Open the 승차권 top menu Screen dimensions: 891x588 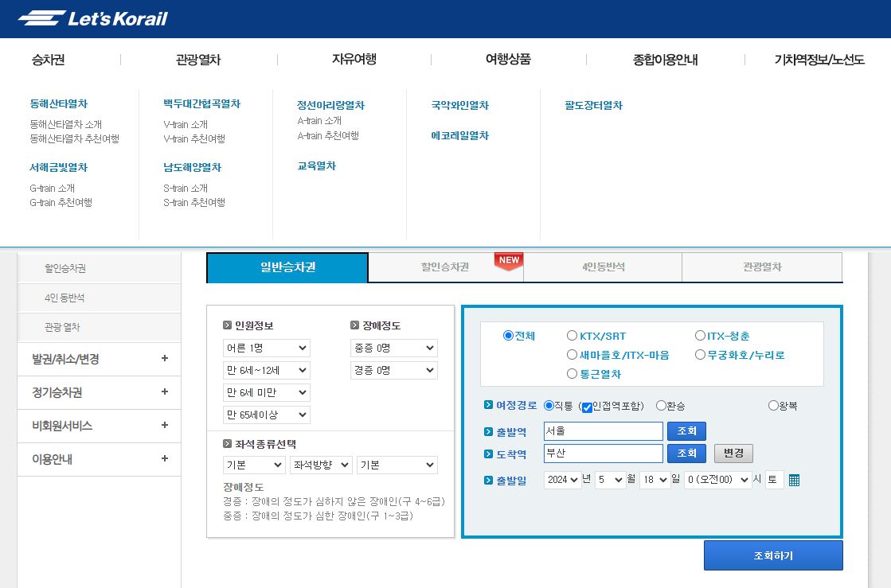pyautogui.click(x=49, y=60)
